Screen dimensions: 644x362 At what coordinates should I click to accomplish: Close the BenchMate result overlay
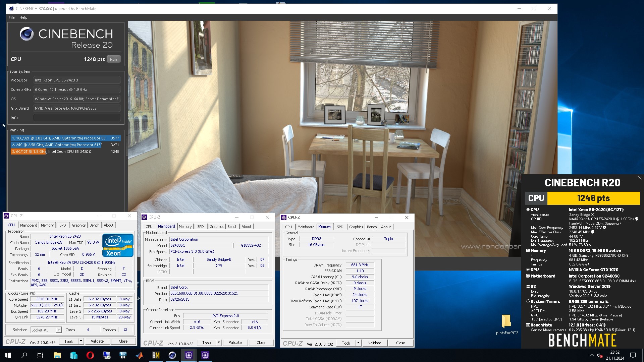(x=640, y=178)
